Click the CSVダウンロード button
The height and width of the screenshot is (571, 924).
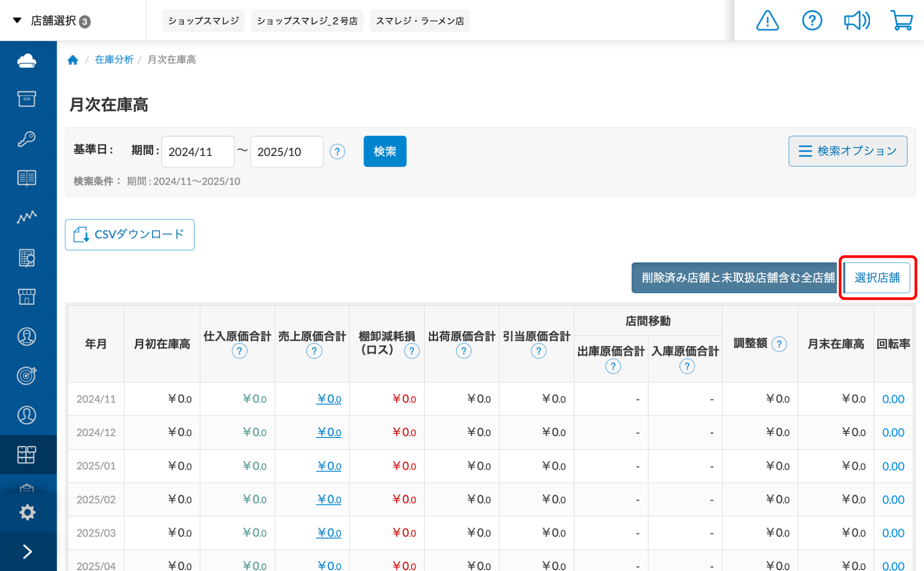click(x=130, y=235)
